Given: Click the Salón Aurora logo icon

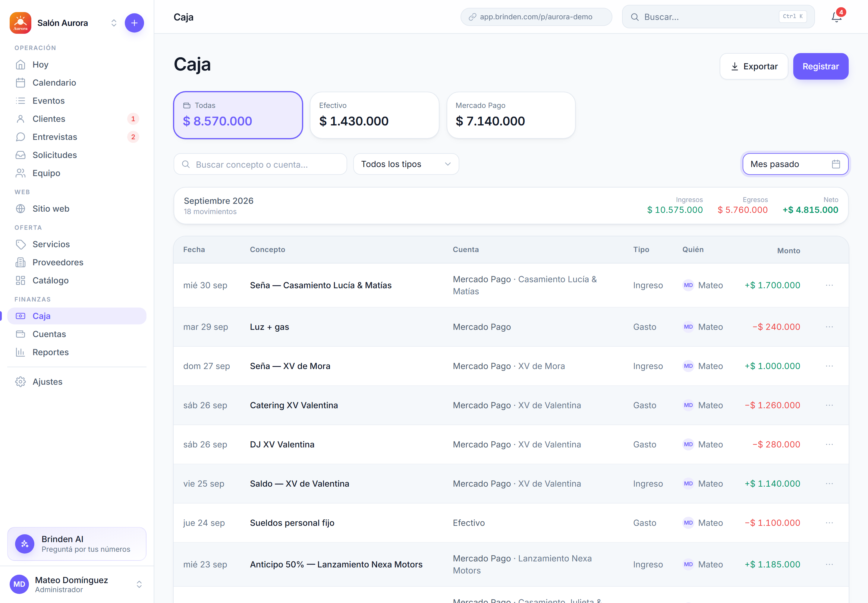Looking at the screenshot, I should click(20, 23).
